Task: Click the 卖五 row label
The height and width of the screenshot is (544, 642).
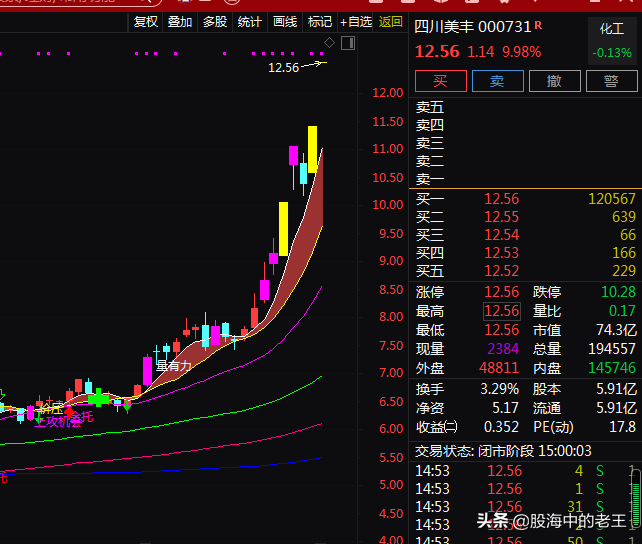Action: click(430, 107)
